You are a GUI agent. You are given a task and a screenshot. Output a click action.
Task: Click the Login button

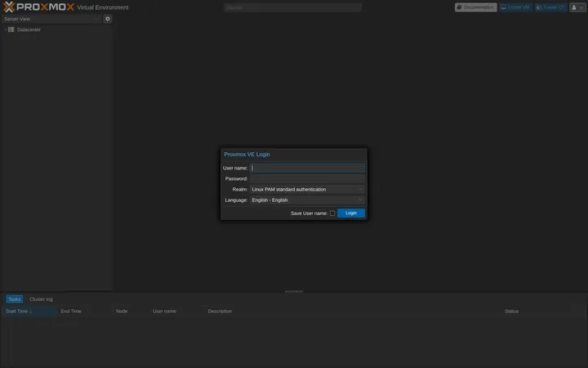(x=351, y=213)
